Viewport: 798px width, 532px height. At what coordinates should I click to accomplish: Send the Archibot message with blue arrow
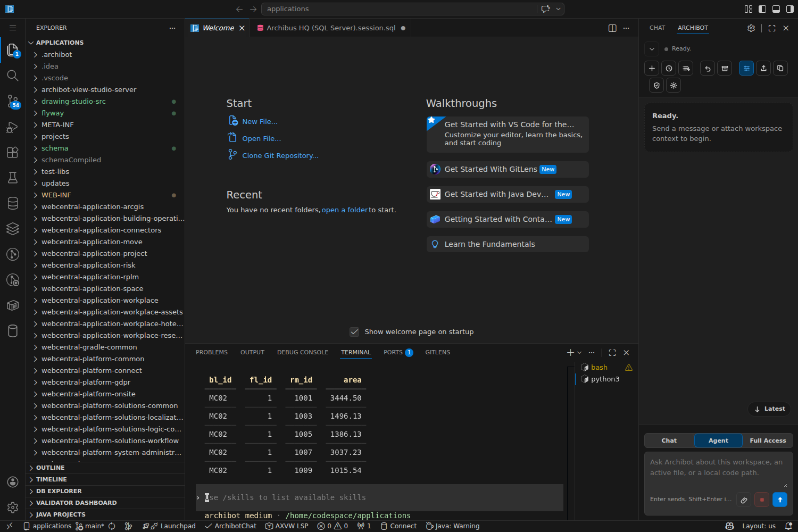click(779, 500)
